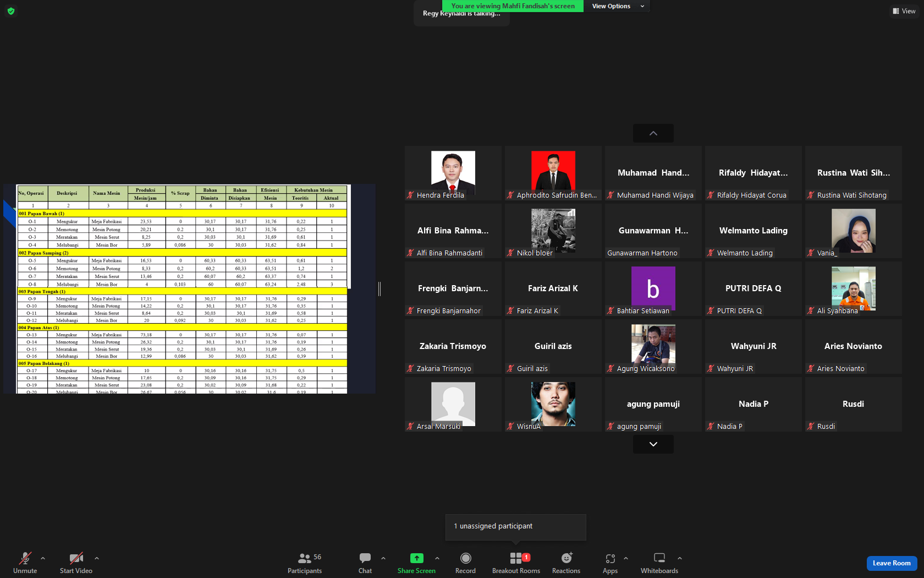
Task: Expand chat options arrow next to Chat
Action: pyautogui.click(x=383, y=558)
